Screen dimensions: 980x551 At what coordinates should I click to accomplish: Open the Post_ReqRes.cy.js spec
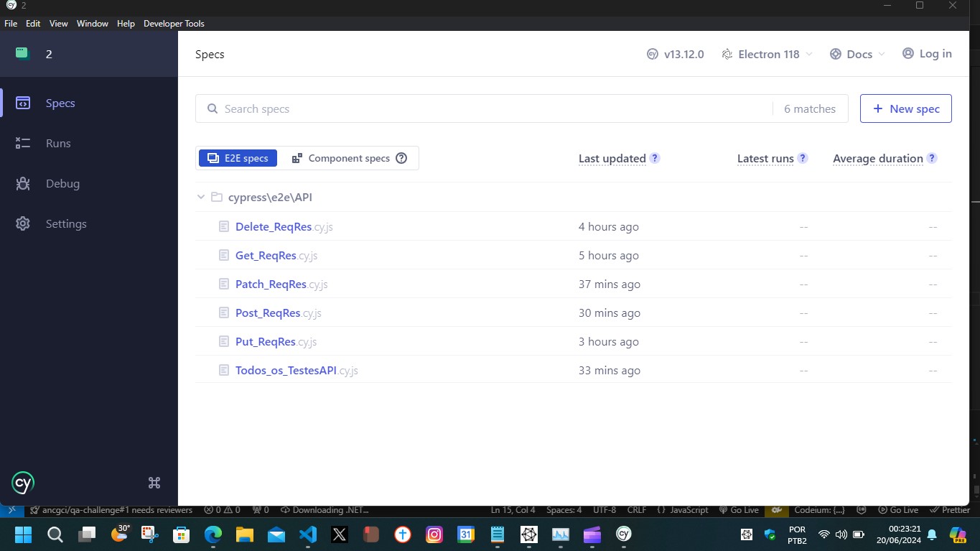[279, 312]
